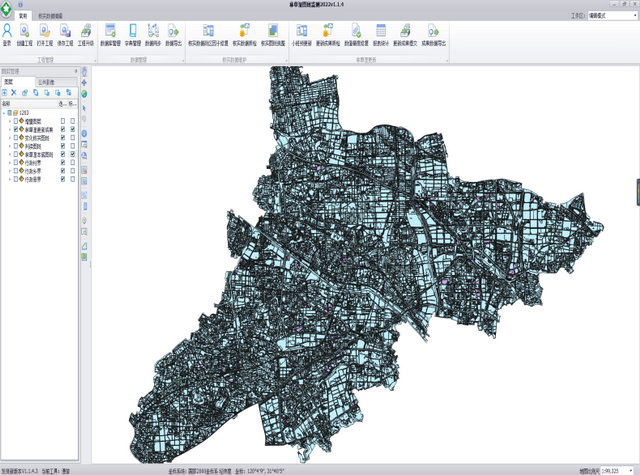640x475 pixels.
Task: Click the verification patch map ribbon icon
Action: tap(273, 31)
